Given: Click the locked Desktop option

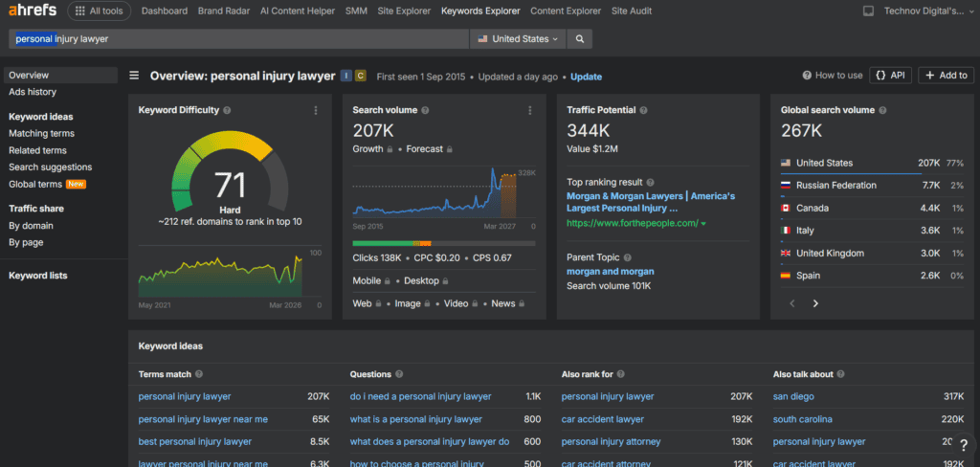Looking at the screenshot, I should (427, 280).
